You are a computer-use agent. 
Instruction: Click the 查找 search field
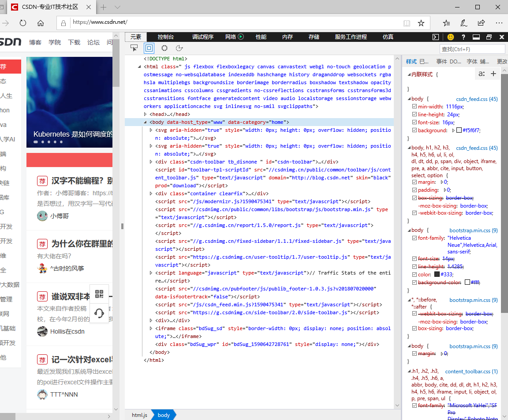tap(472, 49)
